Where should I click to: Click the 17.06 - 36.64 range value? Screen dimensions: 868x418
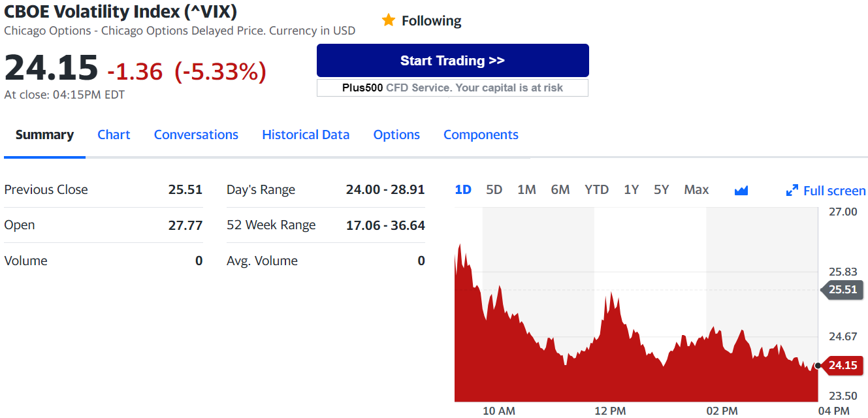click(x=385, y=225)
